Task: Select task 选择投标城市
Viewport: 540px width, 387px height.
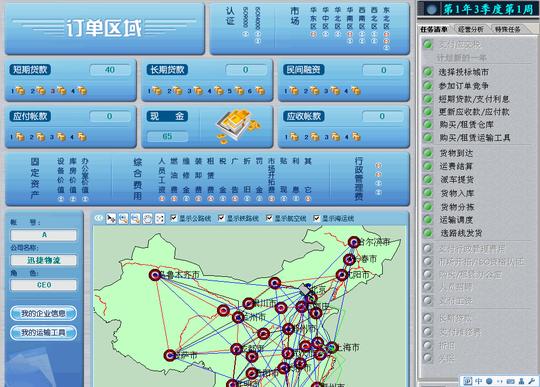Action: coord(464,72)
